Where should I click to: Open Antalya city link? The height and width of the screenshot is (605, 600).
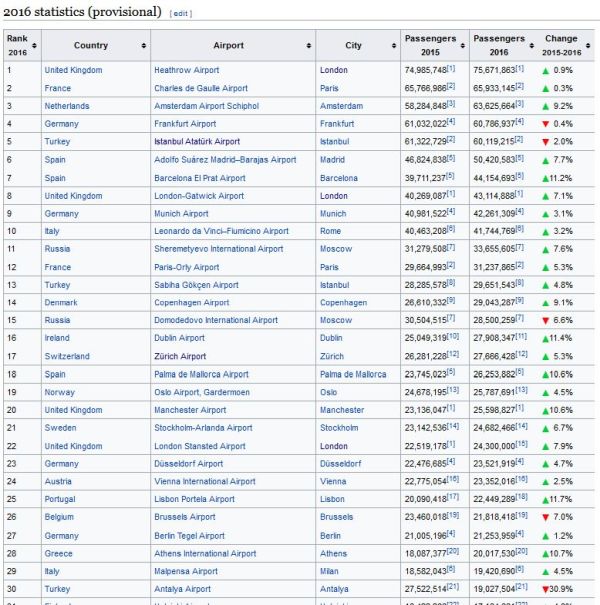click(334, 589)
